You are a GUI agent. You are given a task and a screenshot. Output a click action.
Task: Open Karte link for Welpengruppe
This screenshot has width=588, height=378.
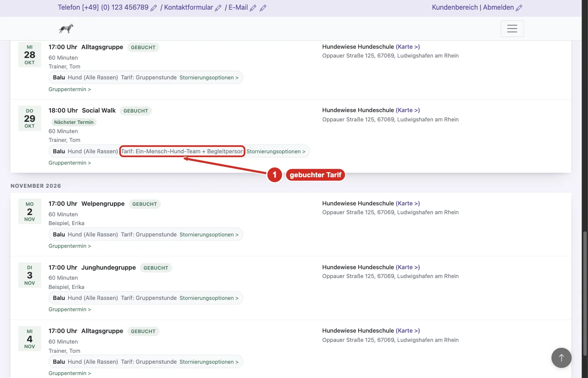[x=408, y=203]
